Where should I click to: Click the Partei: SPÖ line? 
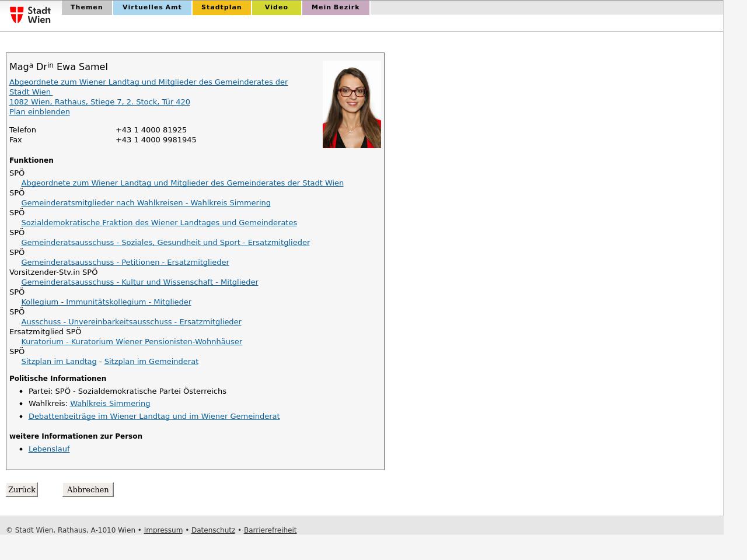pyautogui.click(x=127, y=391)
